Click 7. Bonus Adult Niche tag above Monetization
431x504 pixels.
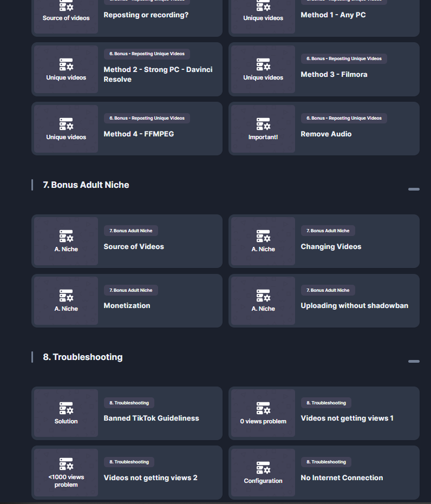[x=131, y=290]
